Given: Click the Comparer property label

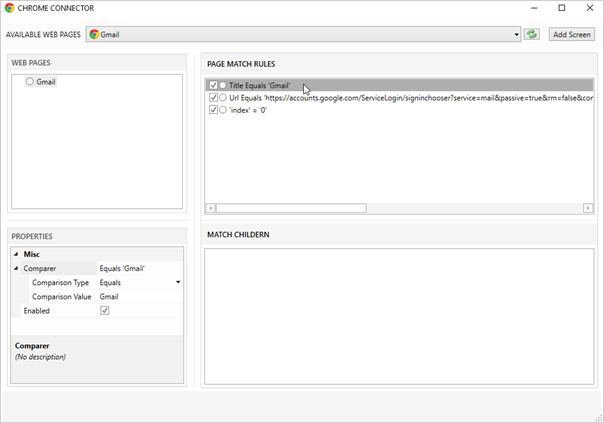Looking at the screenshot, I should (40, 268).
